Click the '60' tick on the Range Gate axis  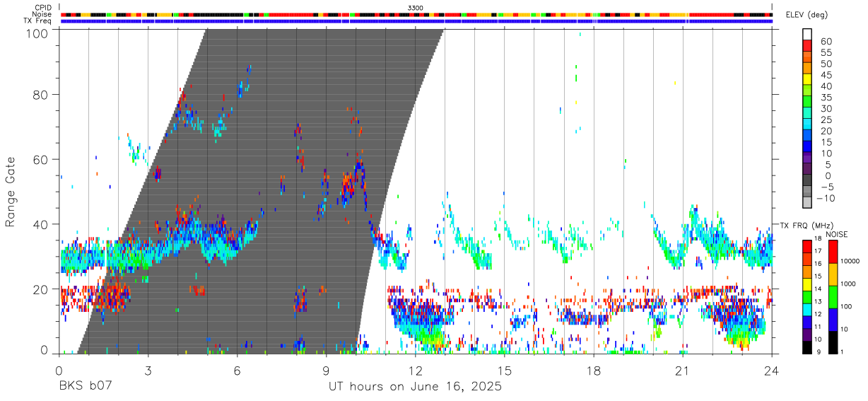(42, 160)
